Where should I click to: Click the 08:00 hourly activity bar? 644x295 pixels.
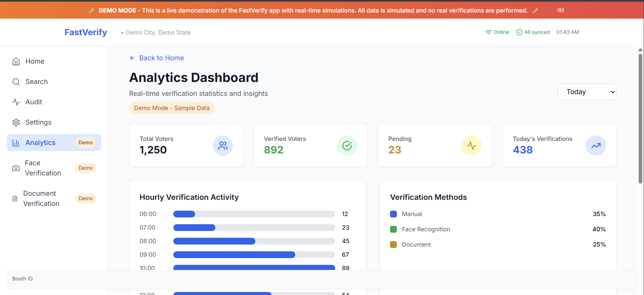254,241
